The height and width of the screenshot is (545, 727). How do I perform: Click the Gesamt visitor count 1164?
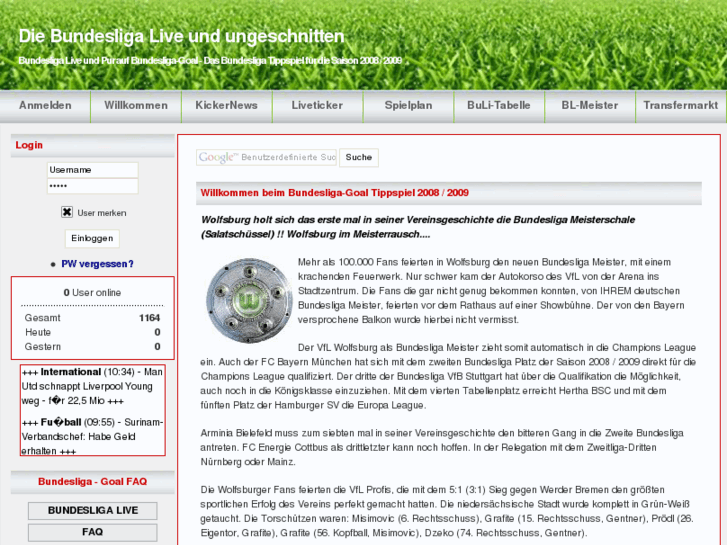point(149,318)
